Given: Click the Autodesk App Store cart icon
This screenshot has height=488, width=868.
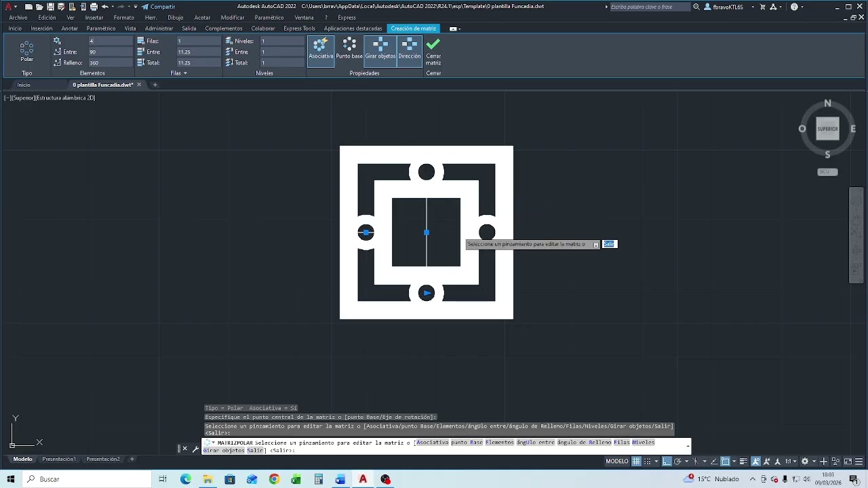Looking at the screenshot, I should click(763, 7).
